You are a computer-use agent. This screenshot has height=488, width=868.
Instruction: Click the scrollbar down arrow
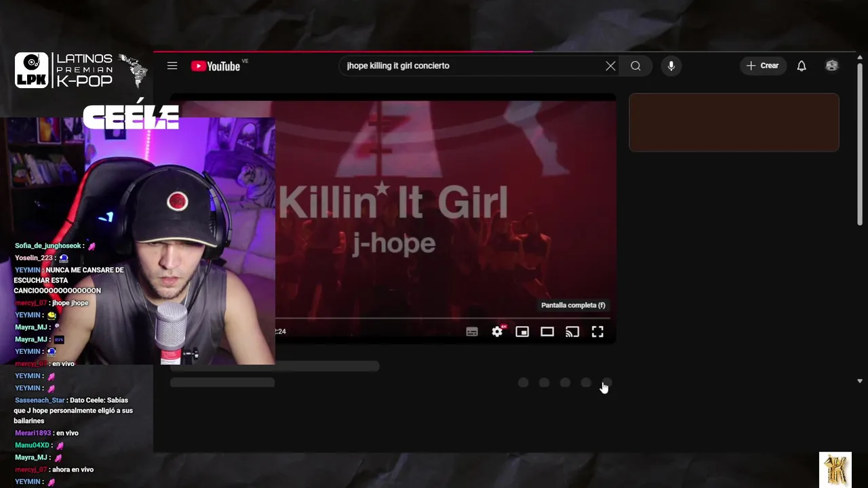pyautogui.click(x=860, y=381)
